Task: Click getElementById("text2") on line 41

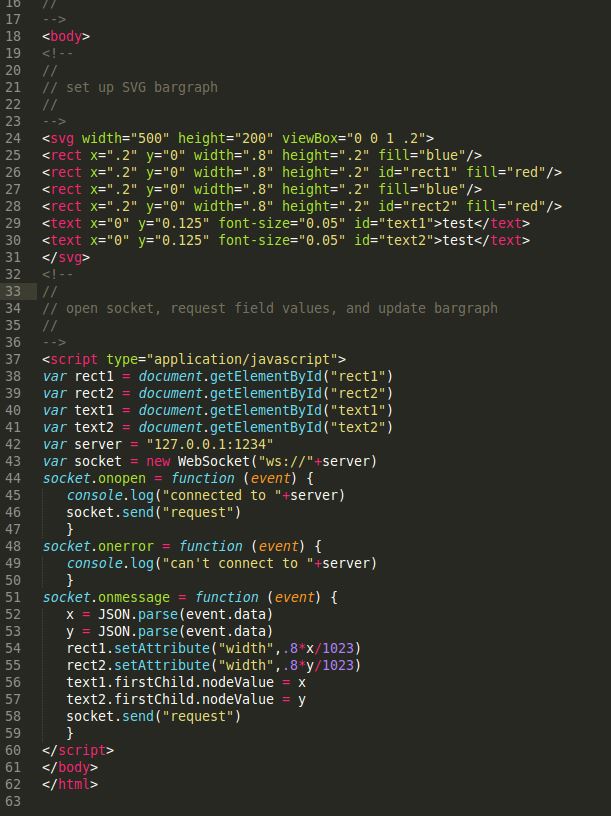Action: [x=301, y=428]
